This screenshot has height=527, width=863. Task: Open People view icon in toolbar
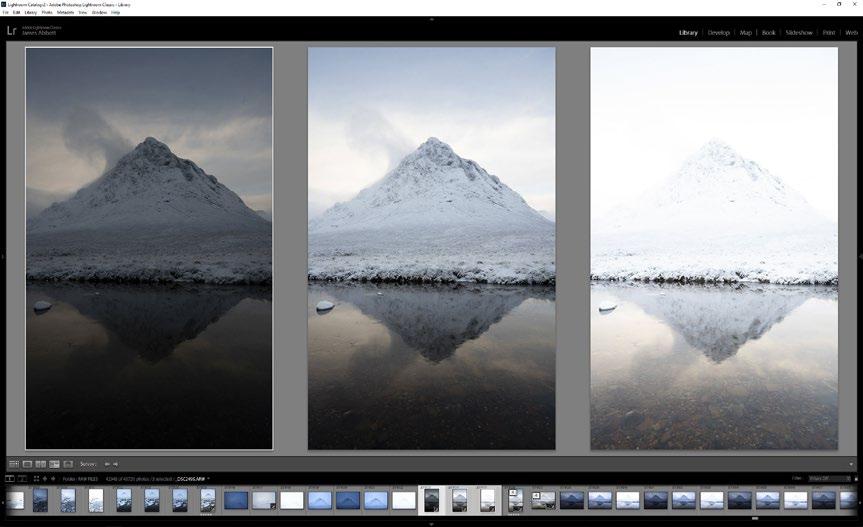[68, 464]
